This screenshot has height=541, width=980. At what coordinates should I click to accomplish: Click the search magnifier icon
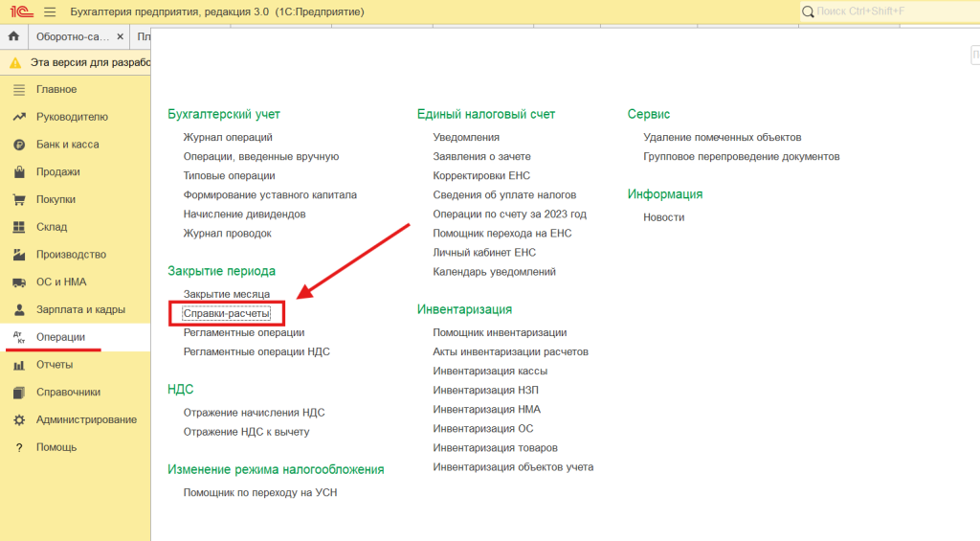808,11
